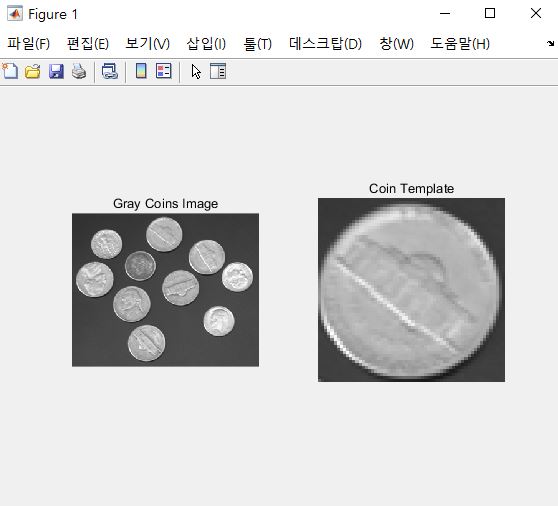Image resolution: width=558 pixels, height=506 pixels.
Task: Minimize the Figure 1 window
Action: [x=445, y=14]
